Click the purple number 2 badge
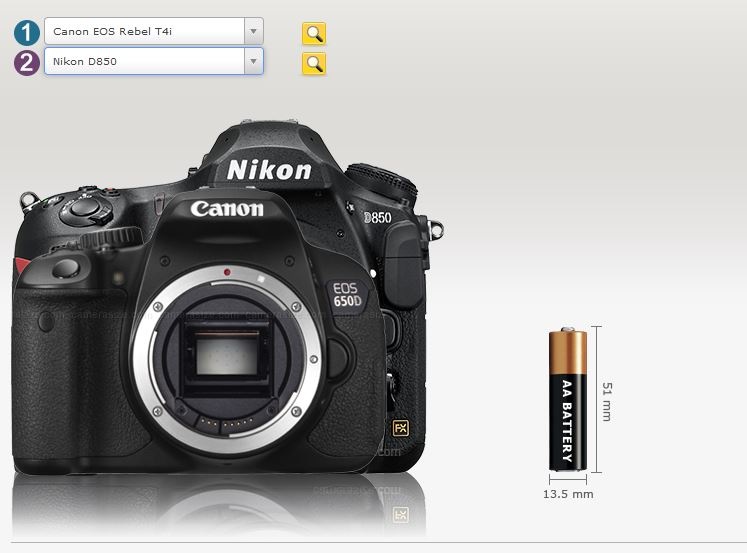The height and width of the screenshot is (553, 747). coord(27,63)
